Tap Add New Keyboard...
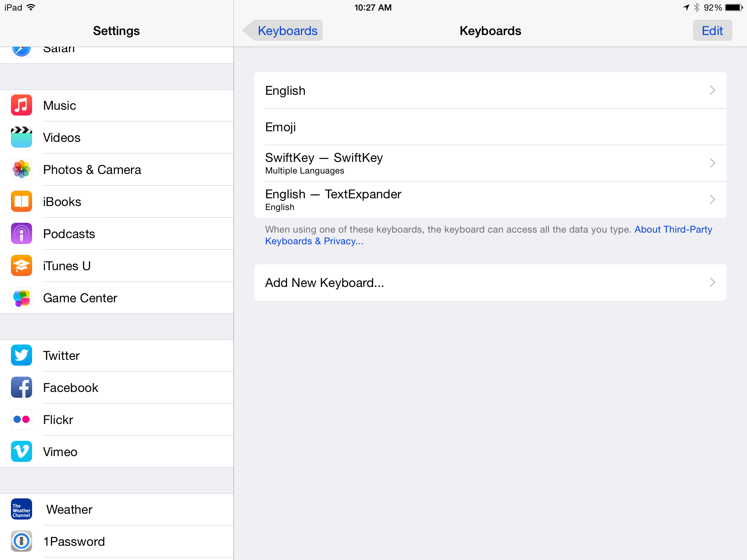 click(x=490, y=283)
